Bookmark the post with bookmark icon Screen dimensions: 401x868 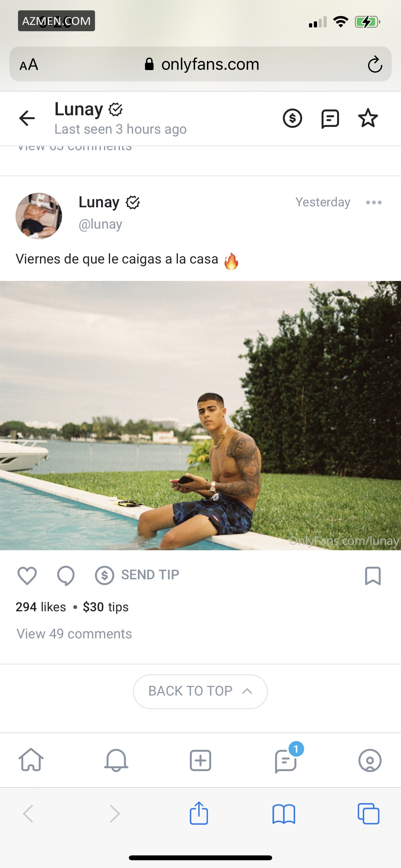[x=373, y=575]
